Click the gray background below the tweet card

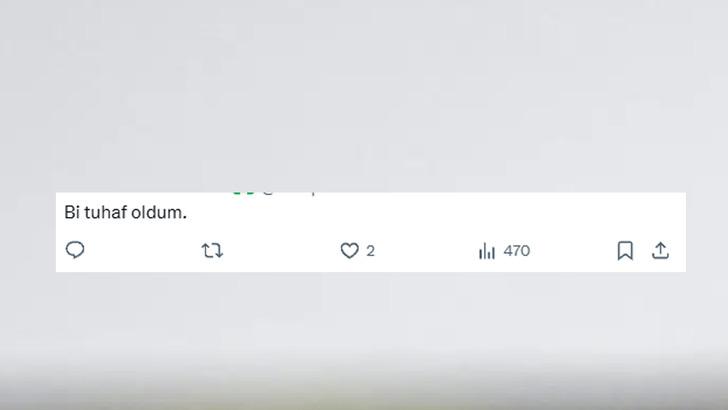[364, 316]
